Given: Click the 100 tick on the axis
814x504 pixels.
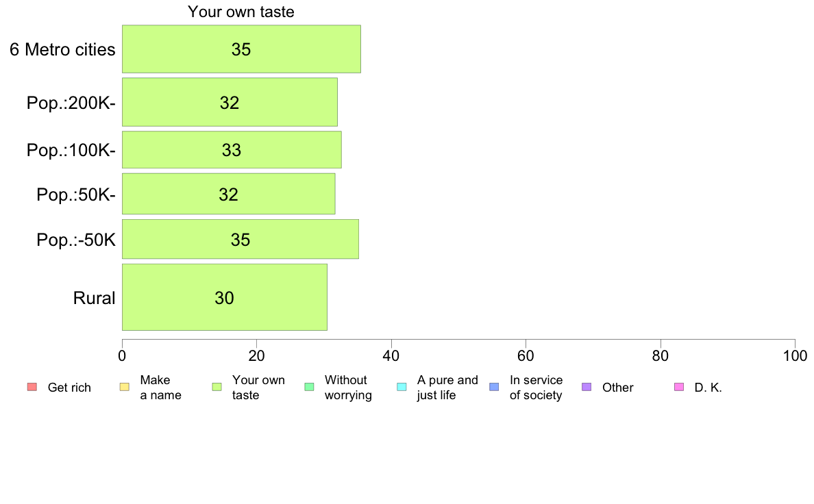Looking at the screenshot, I should [x=795, y=356].
